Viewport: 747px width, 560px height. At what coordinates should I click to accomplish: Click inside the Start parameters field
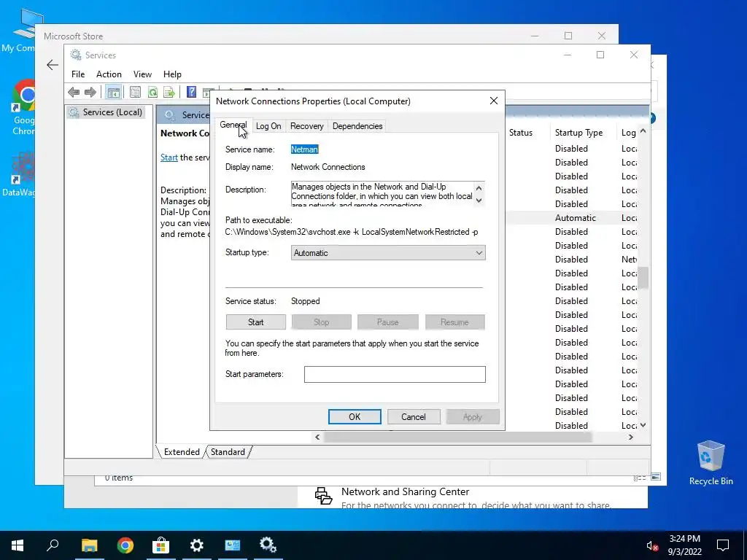[395, 374]
